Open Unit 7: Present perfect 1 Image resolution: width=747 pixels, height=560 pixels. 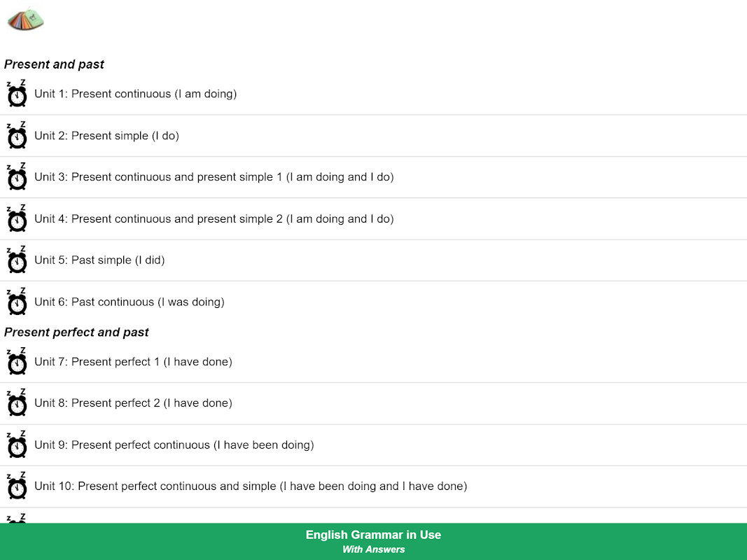pyautogui.click(x=134, y=362)
